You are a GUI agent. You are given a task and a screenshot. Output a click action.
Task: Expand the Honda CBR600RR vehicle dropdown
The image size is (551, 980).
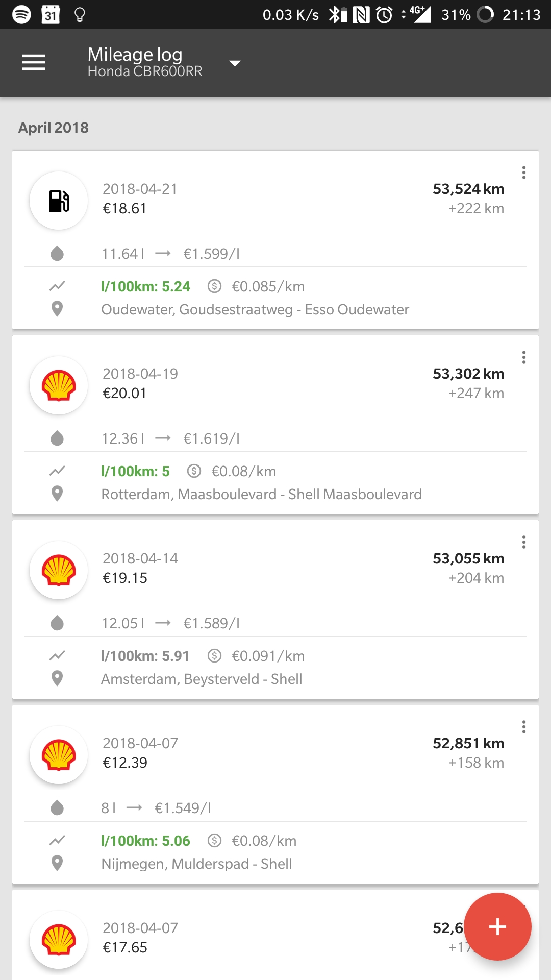coord(234,63)
